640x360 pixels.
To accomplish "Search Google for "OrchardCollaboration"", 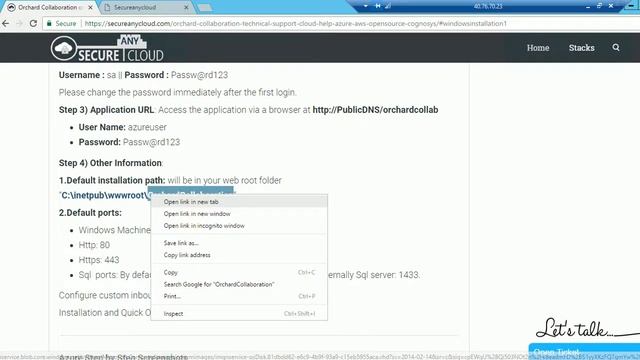I will click(239, 284).
